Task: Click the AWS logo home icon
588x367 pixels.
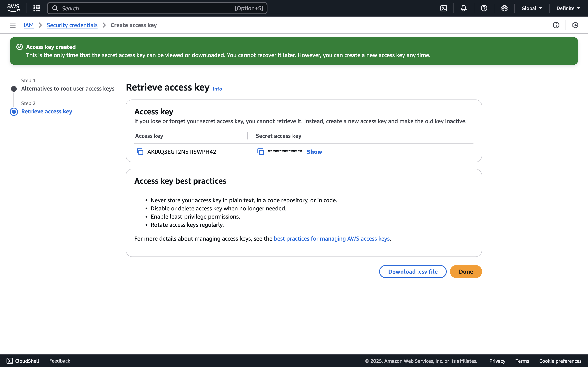Action: [x=13, y=8]
